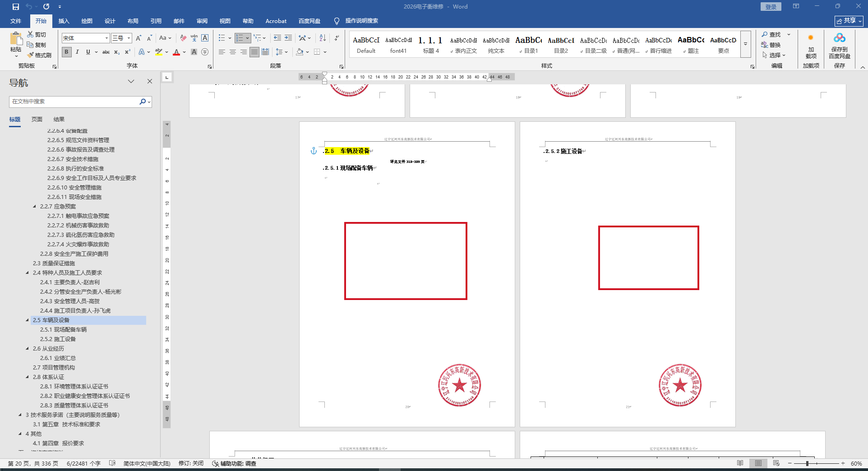The image size is (868, 471).
Task: Open the 文件 menu
Action: tap(16, 21)
